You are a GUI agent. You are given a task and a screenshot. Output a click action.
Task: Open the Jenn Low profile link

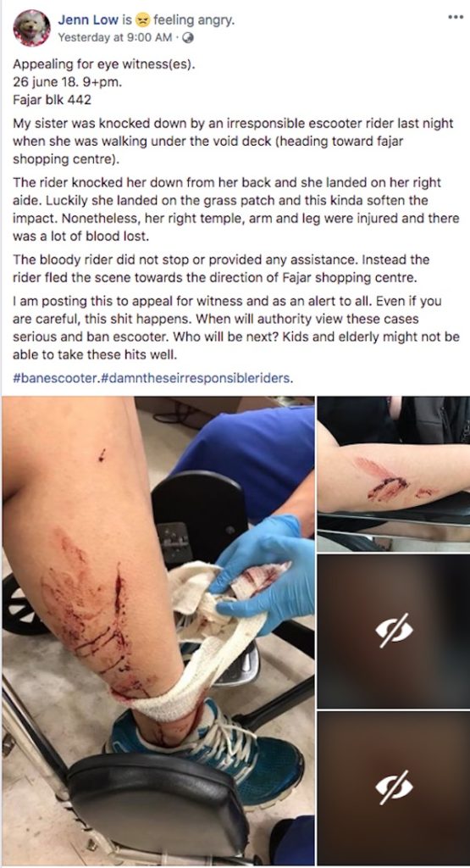[x=88, y=20]
